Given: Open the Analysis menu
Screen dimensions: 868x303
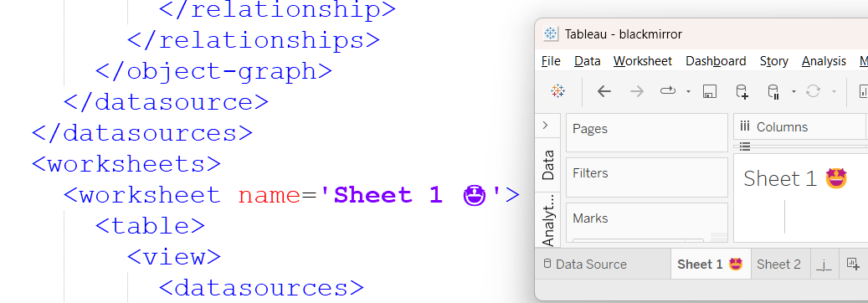Looking at the screenshot, I should (x=824, y=61).
